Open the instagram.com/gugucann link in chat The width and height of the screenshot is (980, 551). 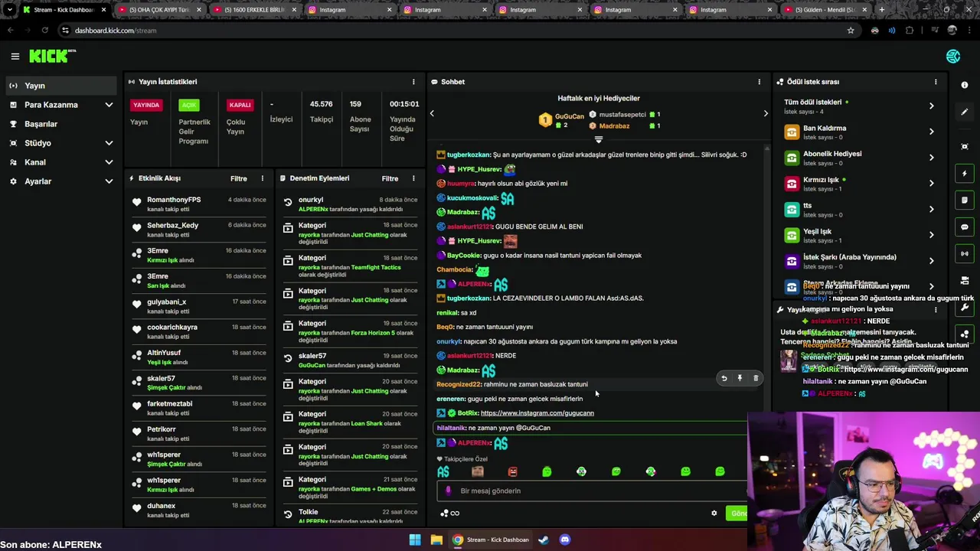[x=537, y=413]
